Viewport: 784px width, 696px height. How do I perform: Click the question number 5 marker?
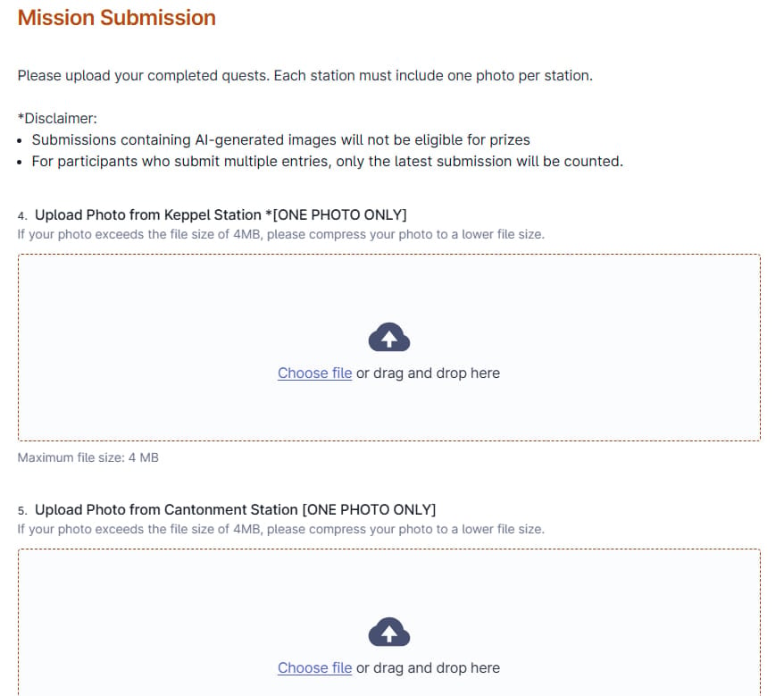click(x=22, y=510)
